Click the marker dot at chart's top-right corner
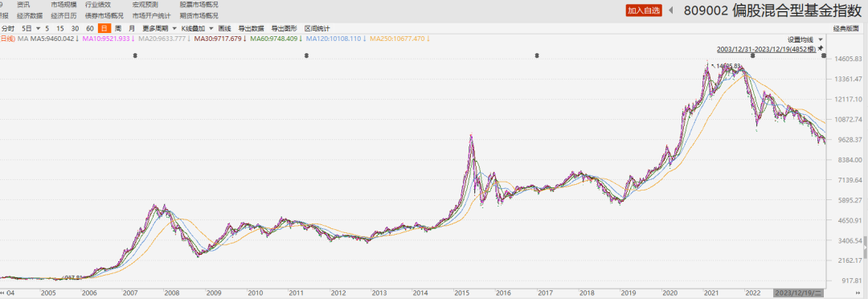 pos(824,55)
